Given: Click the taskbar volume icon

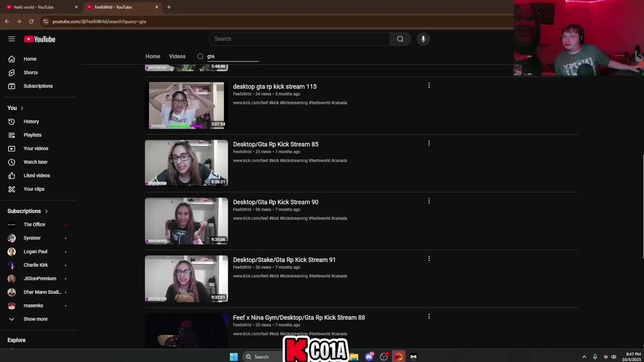Looking at the screenshot, I should tap(613, 357).
